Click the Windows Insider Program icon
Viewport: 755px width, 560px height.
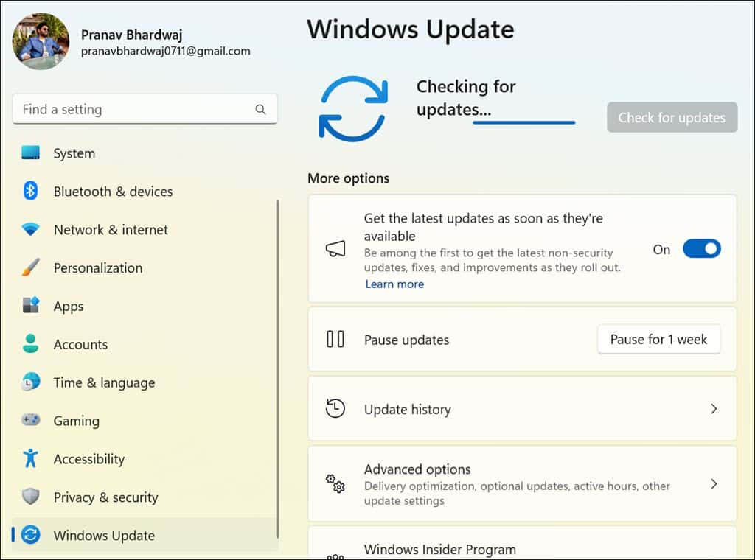click(x=335, y=556)
